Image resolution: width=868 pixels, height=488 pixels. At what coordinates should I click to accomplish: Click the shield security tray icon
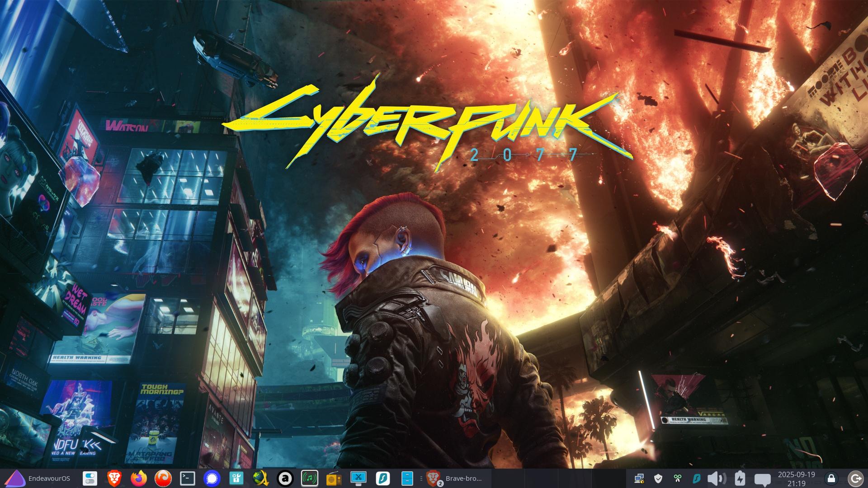pyautogui.click(x=658, y=478)
